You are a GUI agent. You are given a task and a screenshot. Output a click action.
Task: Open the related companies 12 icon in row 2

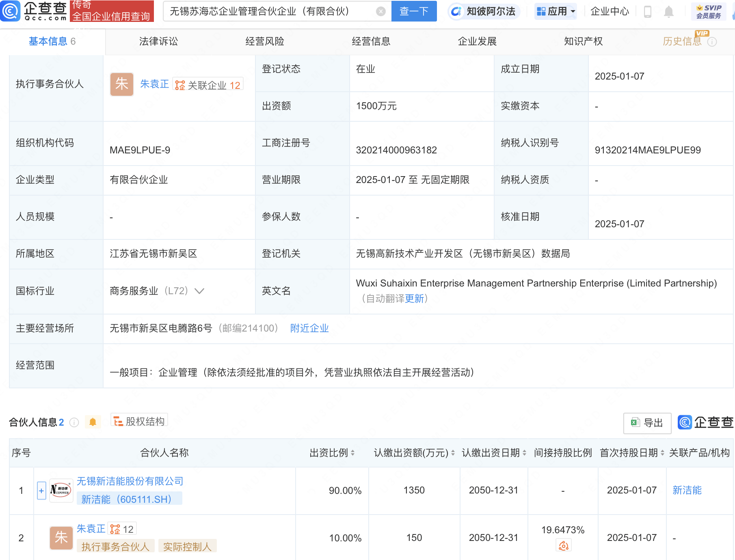tap(122, 529)
